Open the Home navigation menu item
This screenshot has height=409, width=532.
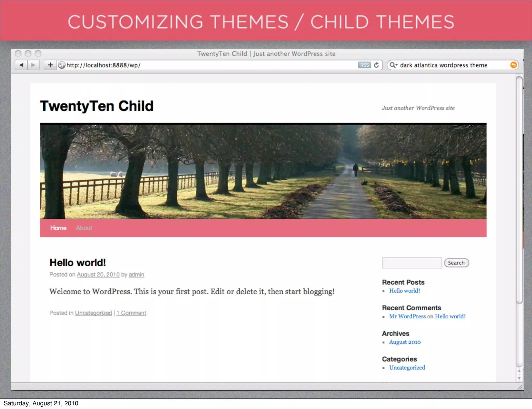point(58,228)
